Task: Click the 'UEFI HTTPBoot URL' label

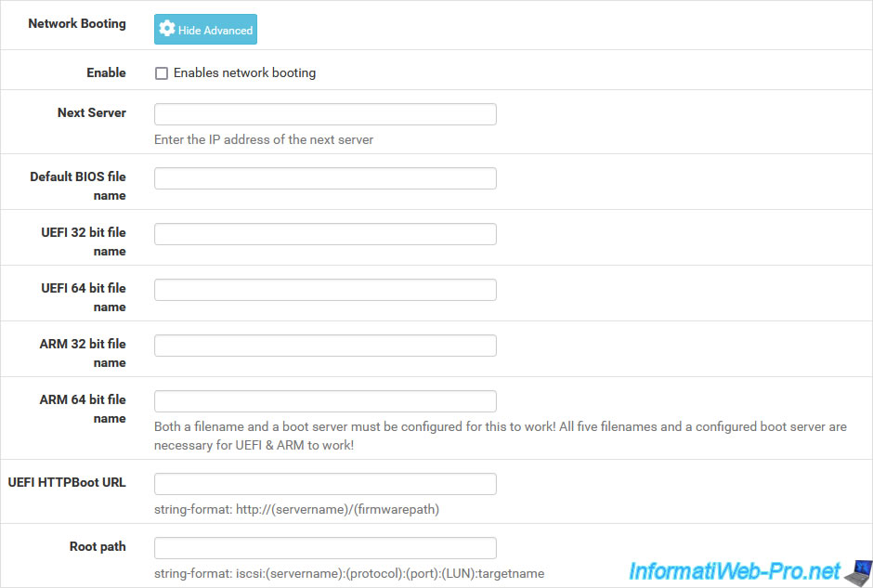Action: point(67,482)
